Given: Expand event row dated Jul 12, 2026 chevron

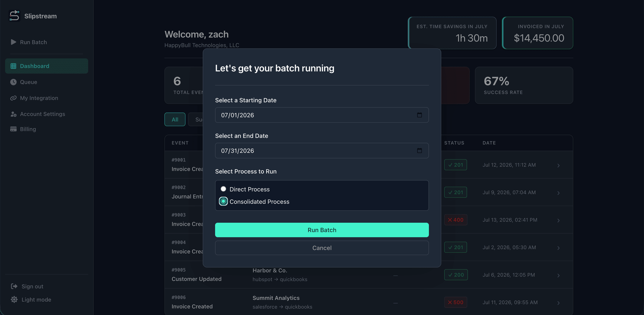Looking at the screenshot, I should [x=558, y=165].
